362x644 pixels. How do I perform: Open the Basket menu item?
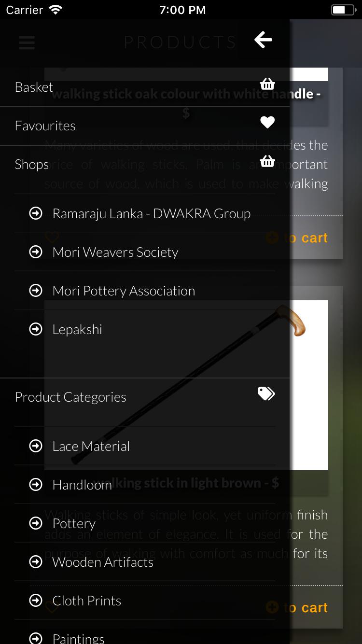pyautogui.click(x=145, y=87)
